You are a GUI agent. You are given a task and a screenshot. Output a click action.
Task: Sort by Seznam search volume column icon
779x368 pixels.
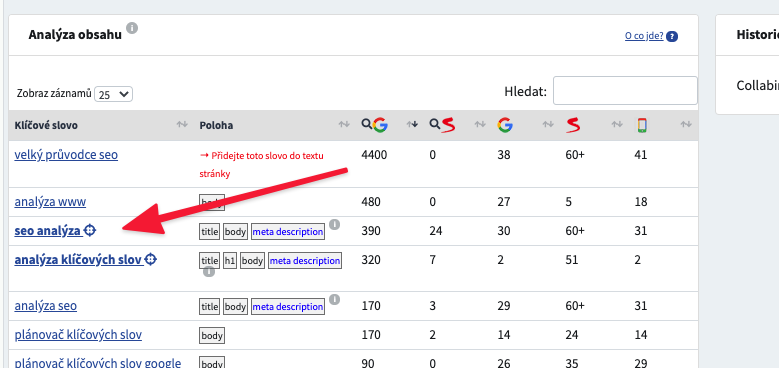442,125
